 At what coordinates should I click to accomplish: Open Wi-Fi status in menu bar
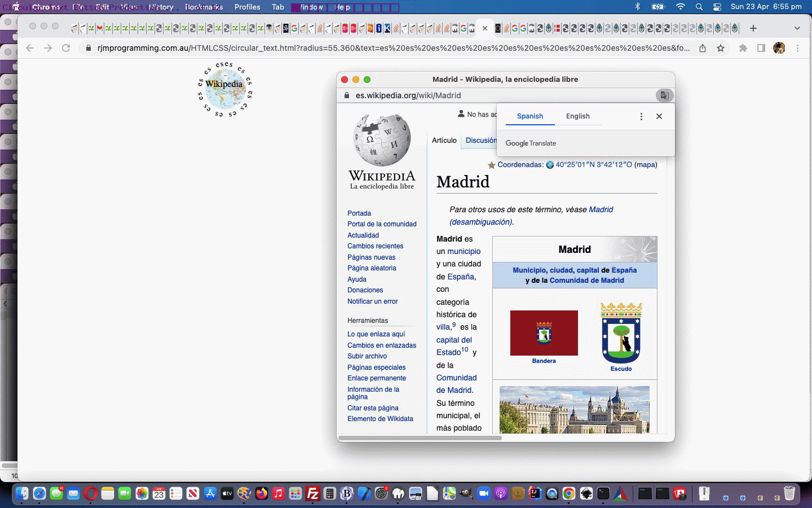681,7
